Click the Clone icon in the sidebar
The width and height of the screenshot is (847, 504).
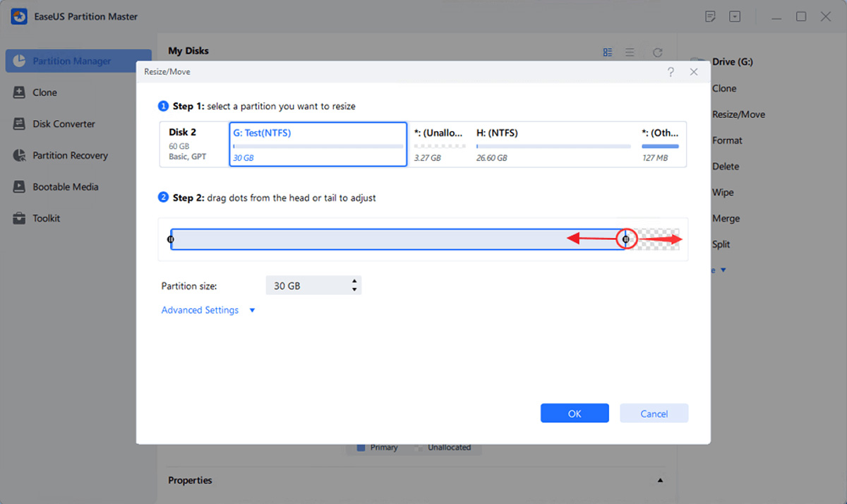(x=19, y=92)
